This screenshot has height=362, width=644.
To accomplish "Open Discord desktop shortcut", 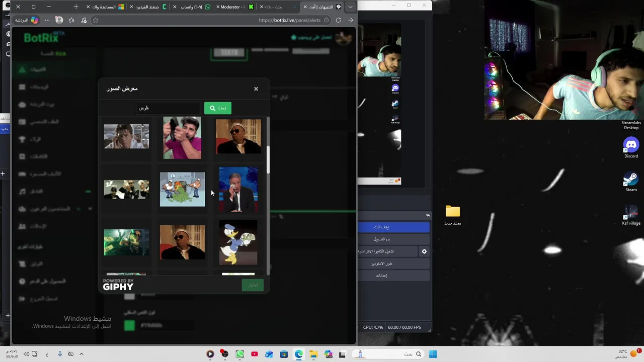I will 631,148.
